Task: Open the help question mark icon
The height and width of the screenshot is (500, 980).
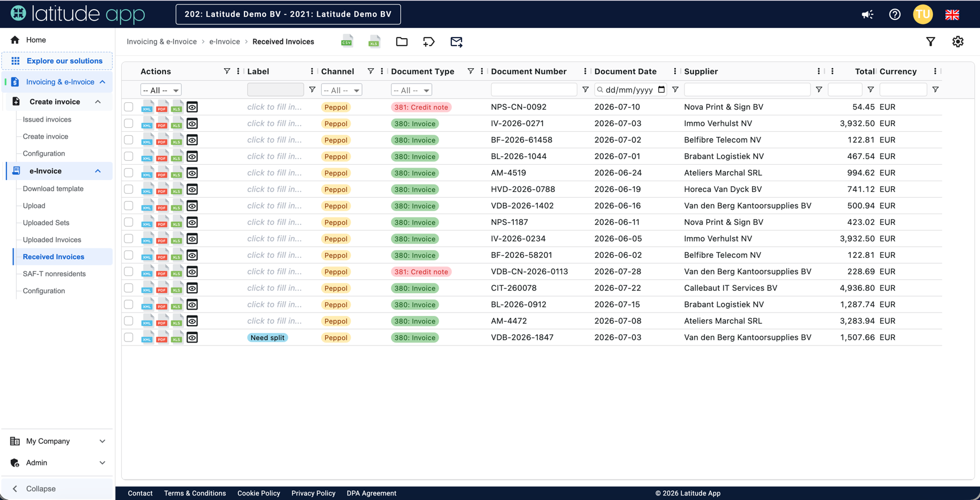Action: click(895, 14)
